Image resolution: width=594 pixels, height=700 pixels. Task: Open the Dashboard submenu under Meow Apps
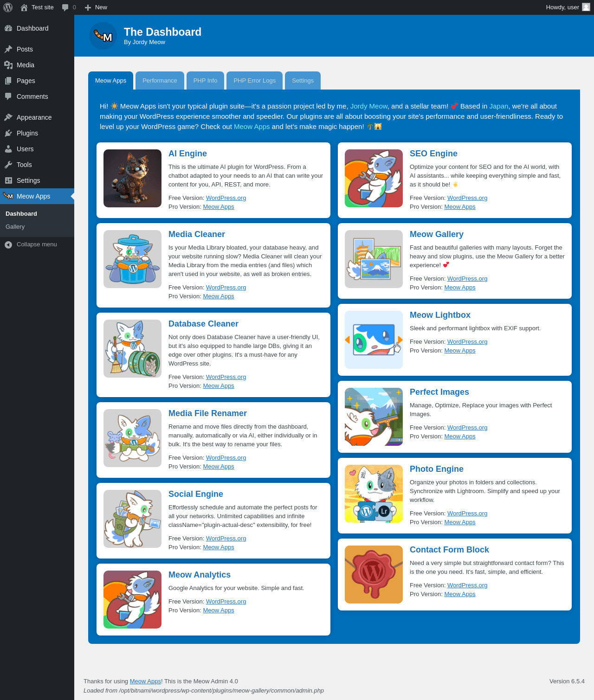(x=21, y=214)
